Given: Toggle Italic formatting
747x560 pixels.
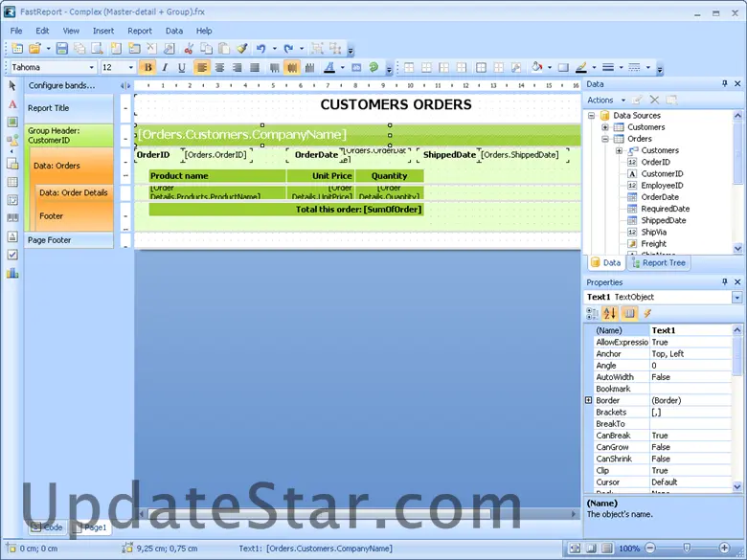Looking at the screenshot, I should tap(165, 68).
